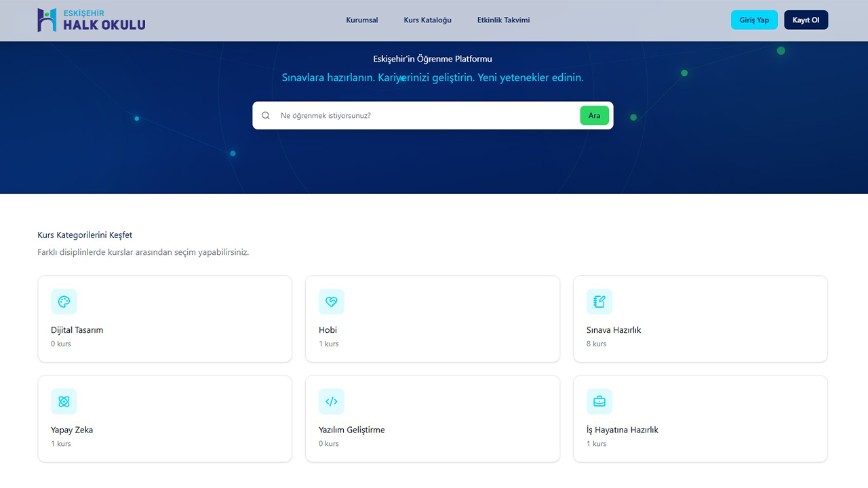Click the Eskişehir Halk Okulu logo

pos(91,20)
